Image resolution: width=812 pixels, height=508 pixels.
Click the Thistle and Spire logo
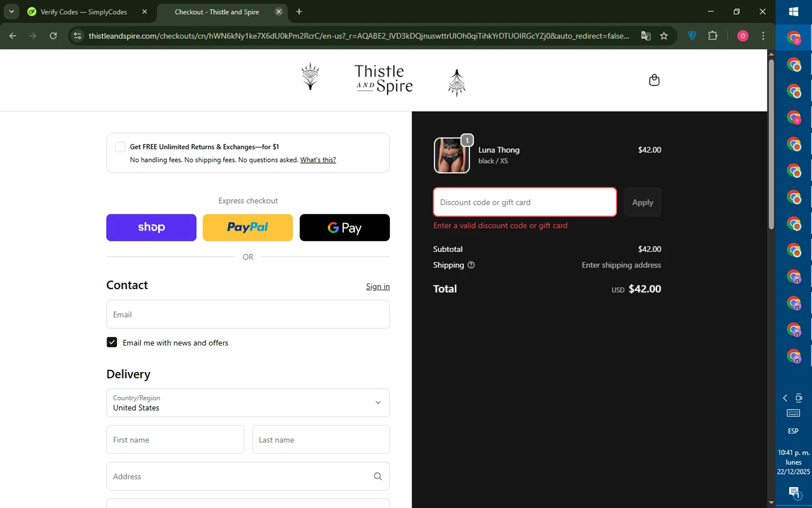384,80
